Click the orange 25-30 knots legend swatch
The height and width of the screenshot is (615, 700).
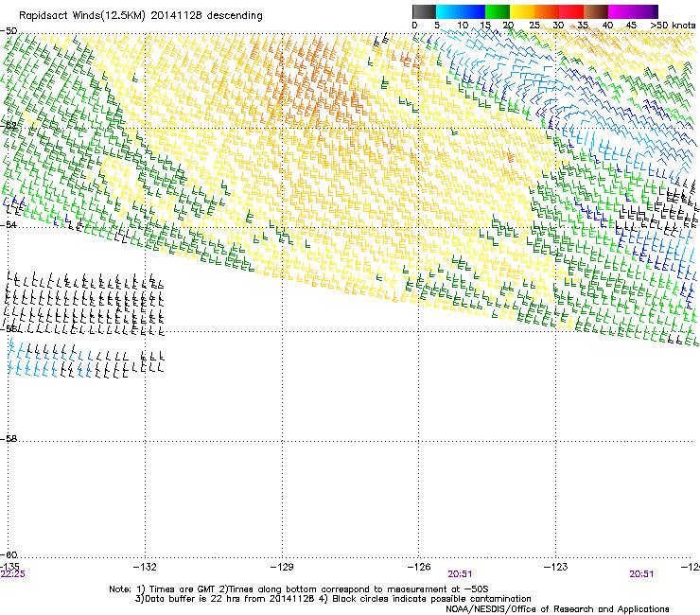coord(547,11)
